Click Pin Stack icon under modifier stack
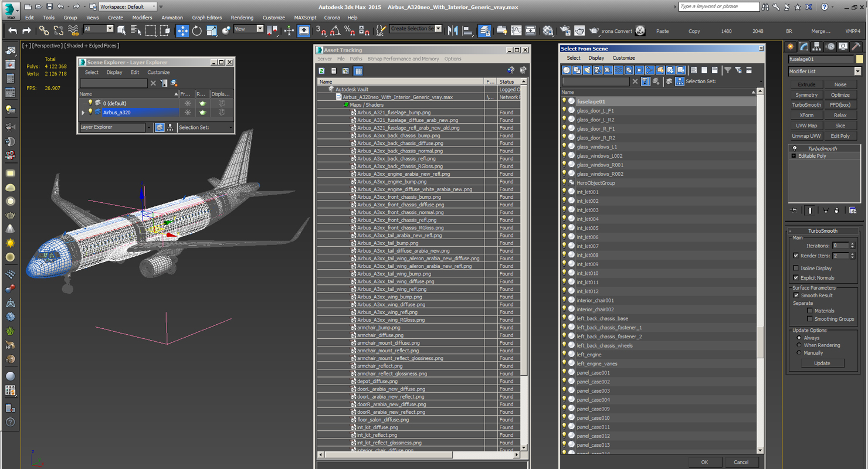 pyautogui.click(x=795, y=210)
